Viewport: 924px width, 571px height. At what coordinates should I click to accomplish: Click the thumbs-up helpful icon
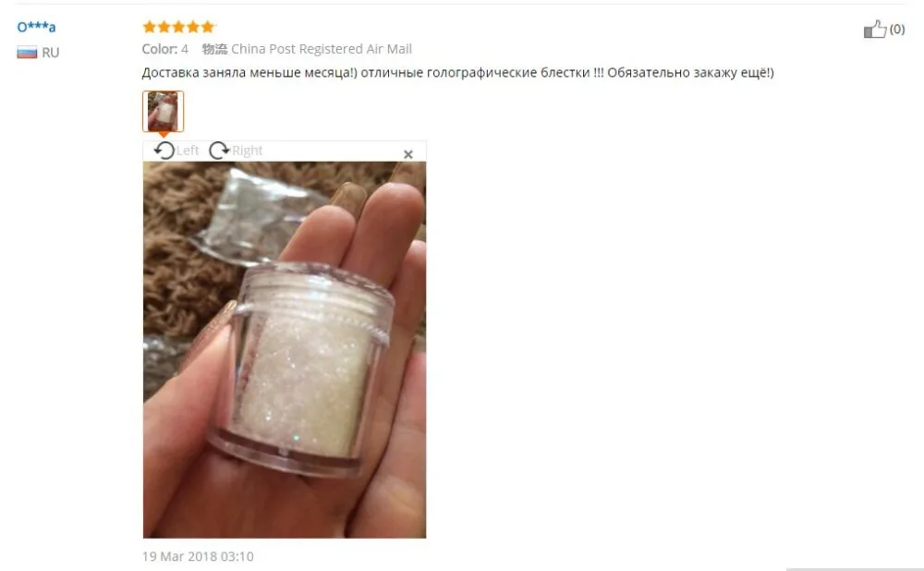coord(874,29)
